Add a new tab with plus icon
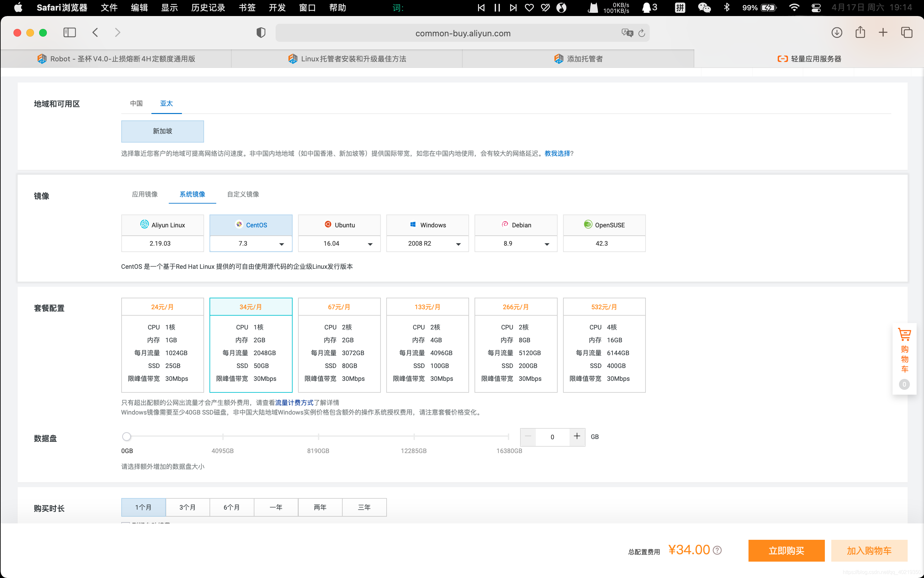Image resolution: width=924 pixels, height=578 pixels. click(883, 32)
